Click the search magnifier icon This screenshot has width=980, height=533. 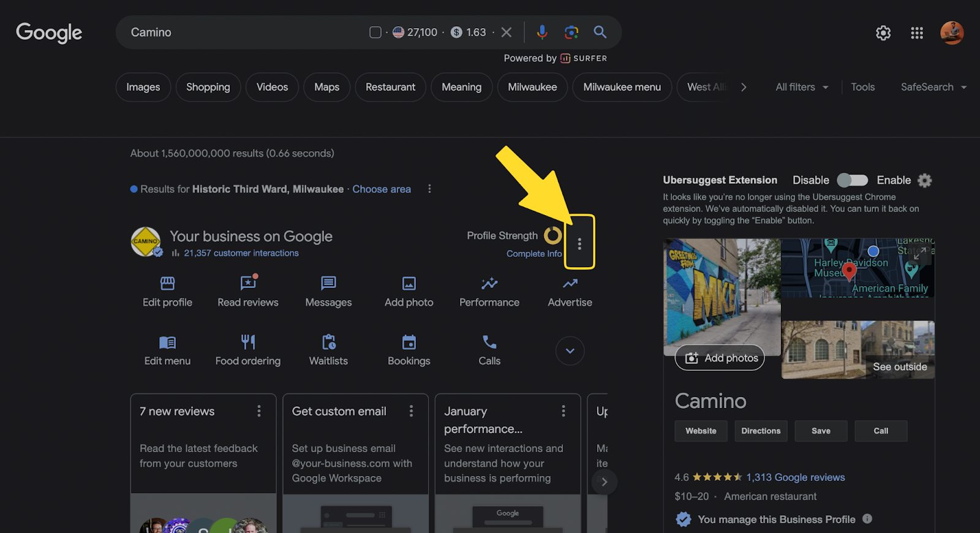pos(600,32)
